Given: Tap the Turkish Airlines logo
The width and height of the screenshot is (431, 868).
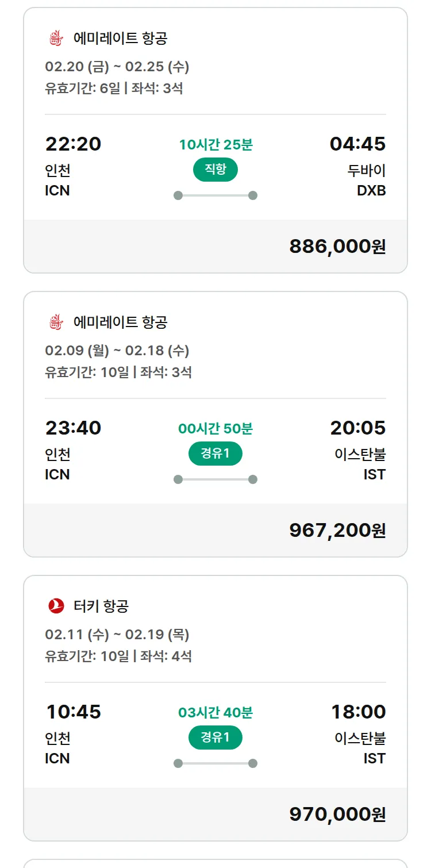Looking at the screenshot, I should pos(56,606).
